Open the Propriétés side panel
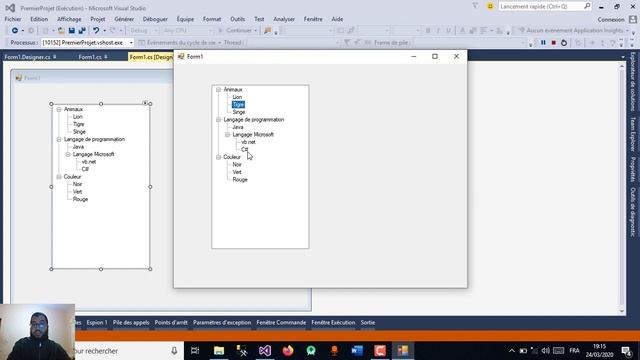This screenshot has width=640, height=360. point(633,169)
